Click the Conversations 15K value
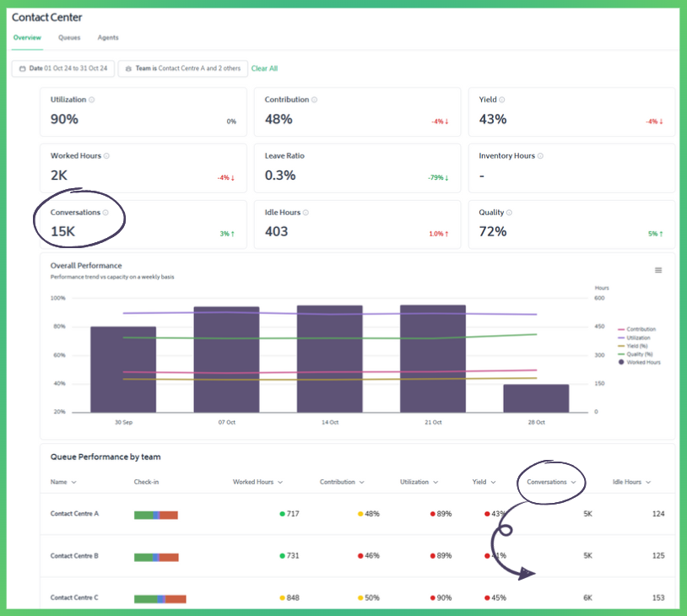The image size is (687, 616). [63, 231]
